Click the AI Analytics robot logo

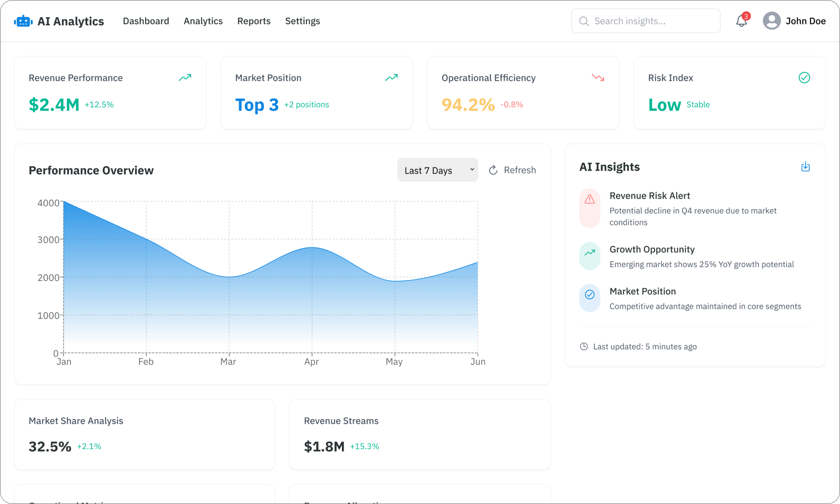(23, 21)
